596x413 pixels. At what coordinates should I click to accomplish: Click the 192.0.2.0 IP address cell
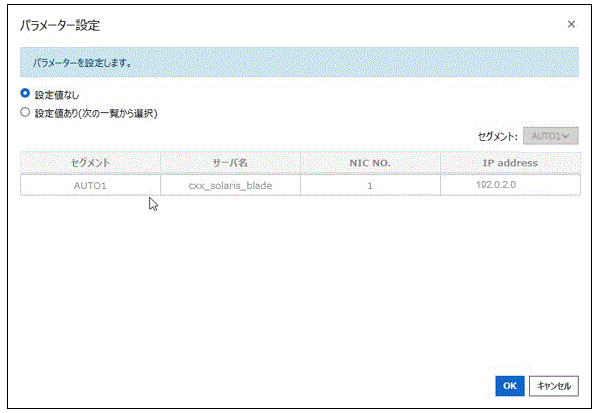coord(510,185)
